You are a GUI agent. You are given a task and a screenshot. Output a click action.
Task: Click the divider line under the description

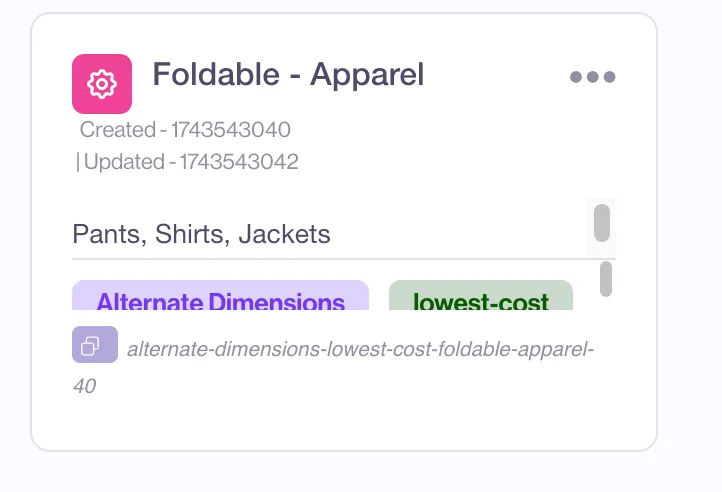(x=344, y=259)
